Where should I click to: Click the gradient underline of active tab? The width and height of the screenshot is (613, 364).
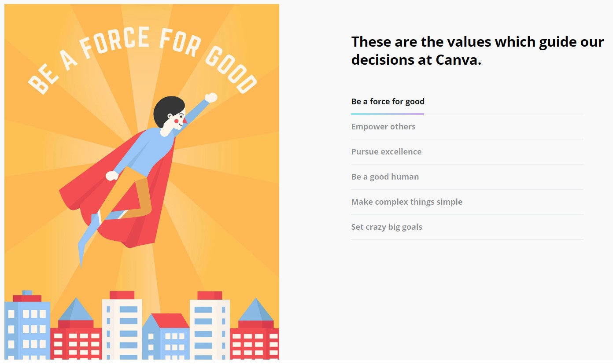[x=388, y=114]
